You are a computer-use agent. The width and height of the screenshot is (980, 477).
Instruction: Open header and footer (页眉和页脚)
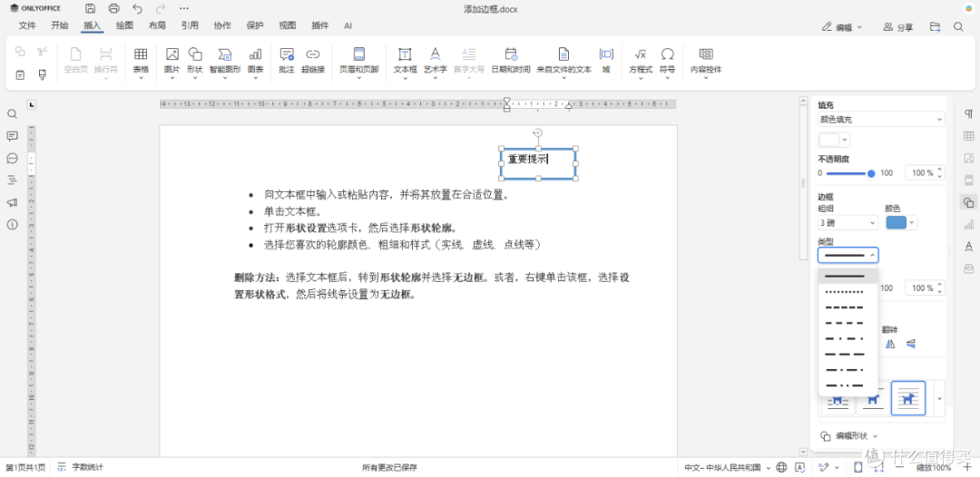(358, 62)
